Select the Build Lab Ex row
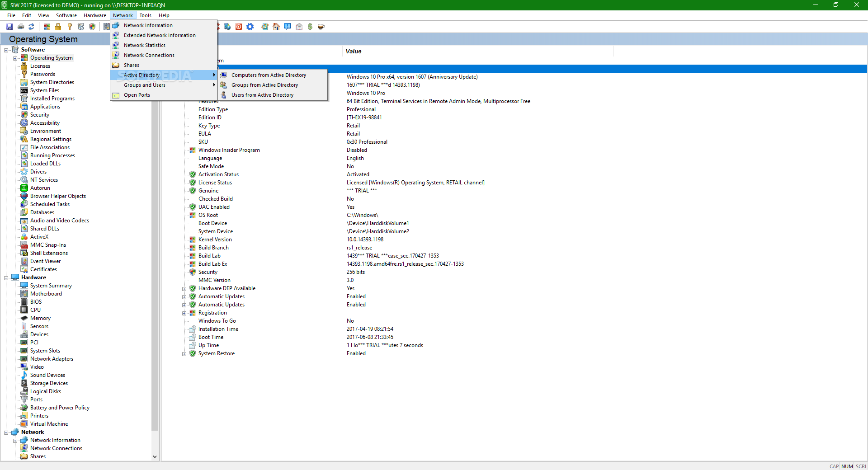The width and height of the screenshot is (868, 470). 514,264
